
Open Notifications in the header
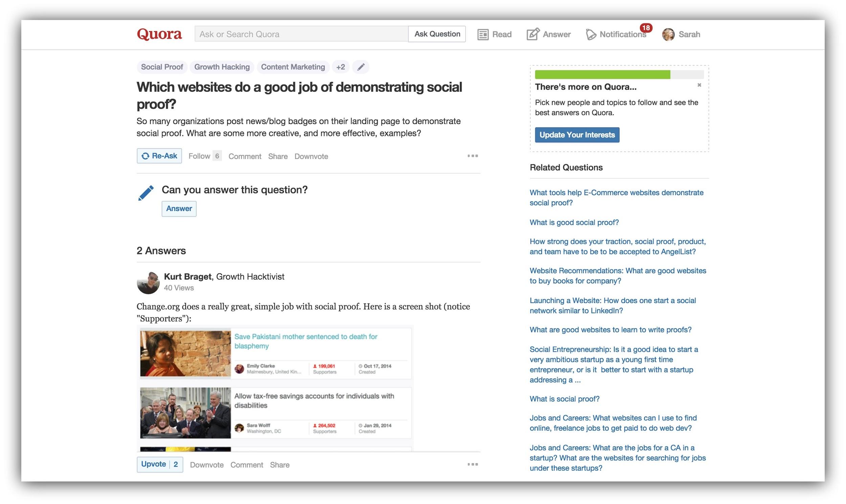tap(616, 34)
